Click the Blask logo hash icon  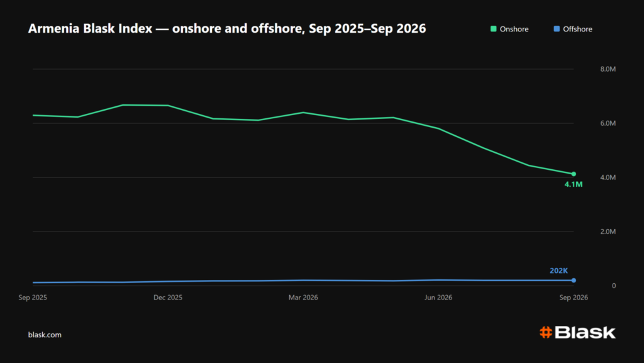coord(546,332)
